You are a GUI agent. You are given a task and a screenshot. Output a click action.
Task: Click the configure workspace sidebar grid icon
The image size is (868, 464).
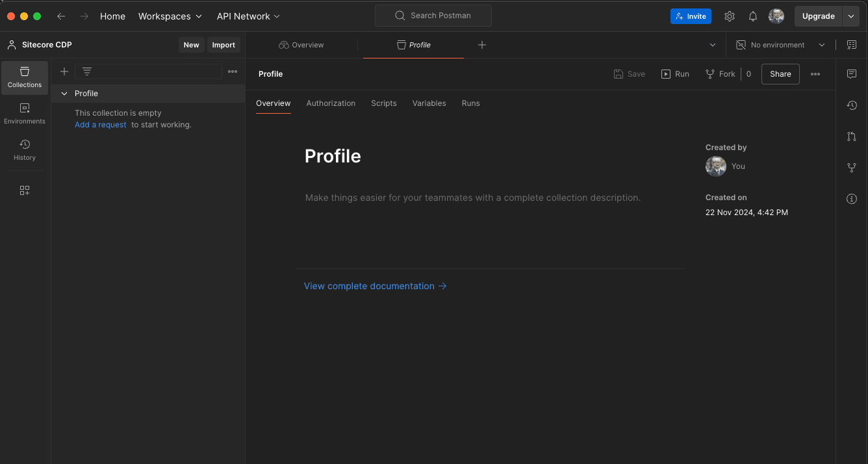25,190
